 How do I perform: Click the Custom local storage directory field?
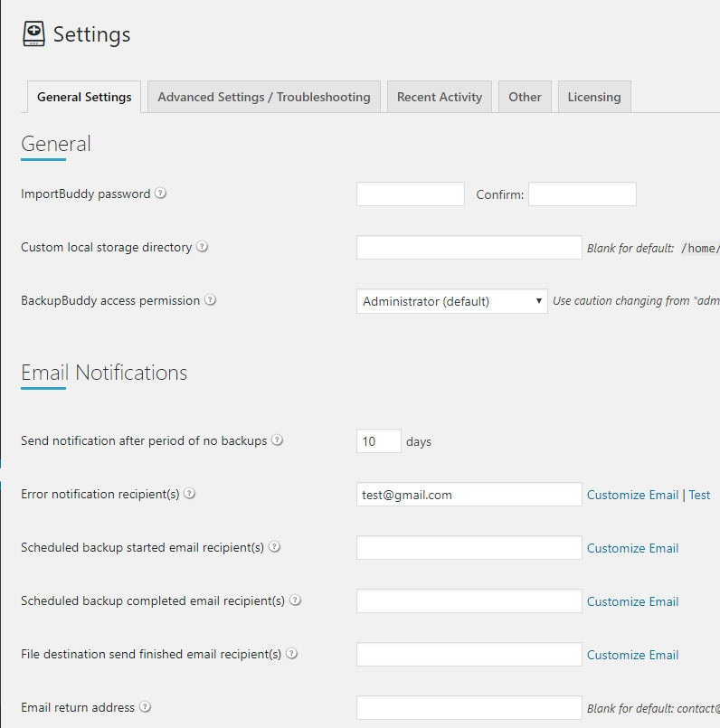click(x=469, y=248)
